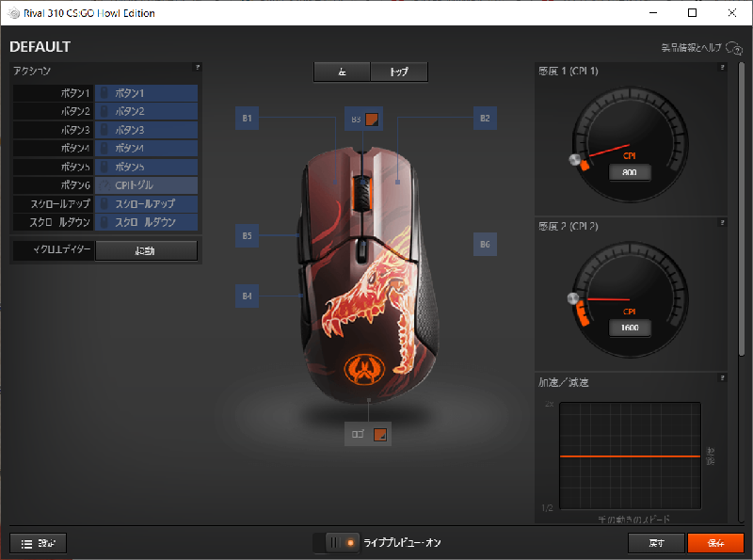Screen dimensions: 753x560
Task: Maximize the Rival 310 window
Action: click(x=692, y=13)
